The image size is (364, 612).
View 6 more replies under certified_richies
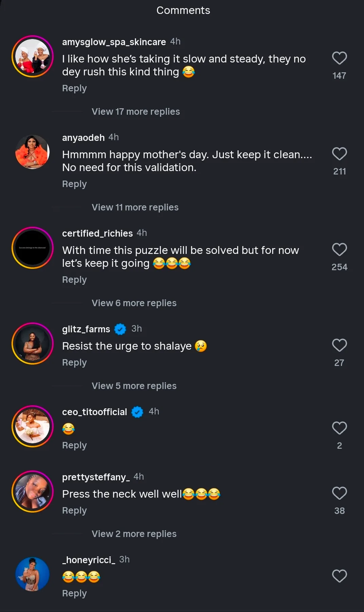(134, 303)
